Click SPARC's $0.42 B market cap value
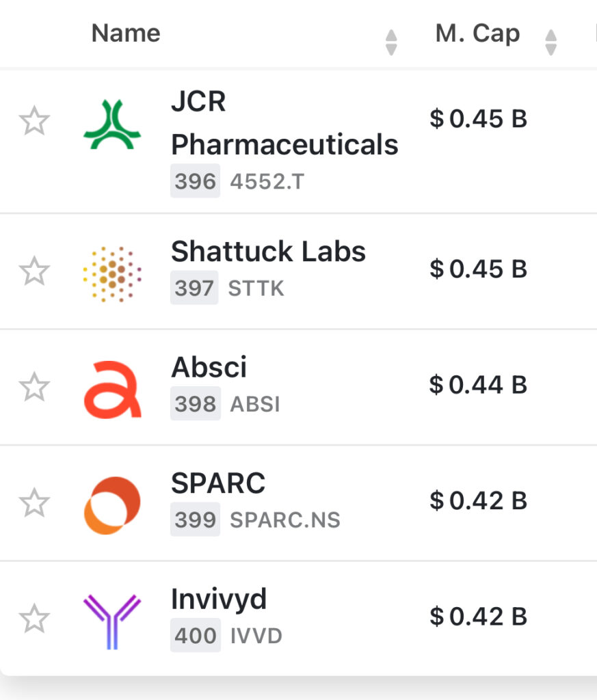Viewport: 597px width, 700px height. (x=478, y=501)
